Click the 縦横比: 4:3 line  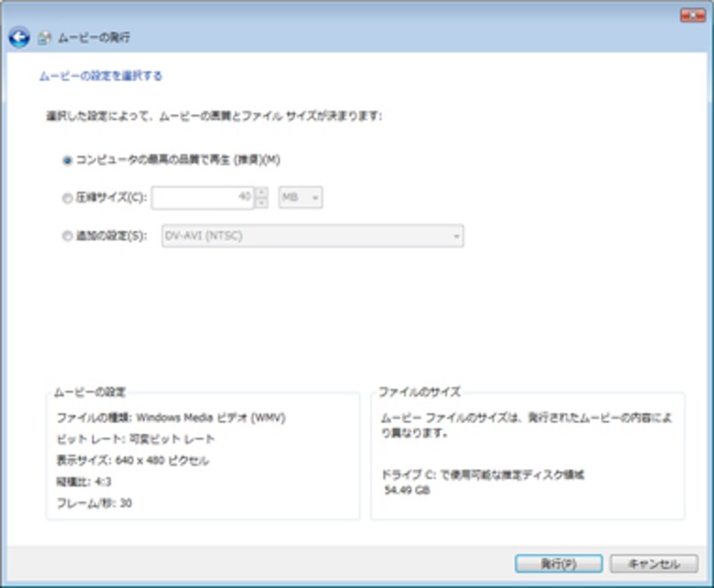coord(84,482)
